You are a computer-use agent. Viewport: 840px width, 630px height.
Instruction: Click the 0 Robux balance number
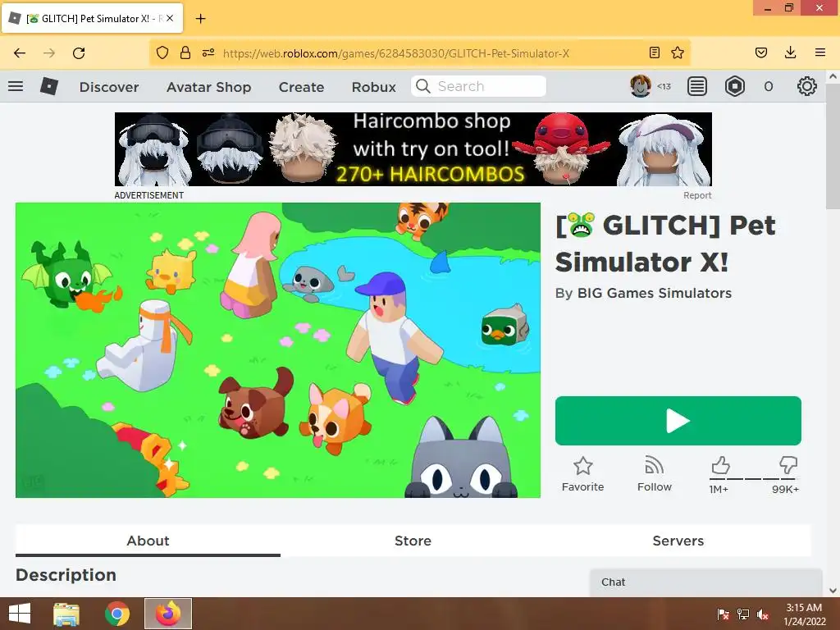(769, 86)
